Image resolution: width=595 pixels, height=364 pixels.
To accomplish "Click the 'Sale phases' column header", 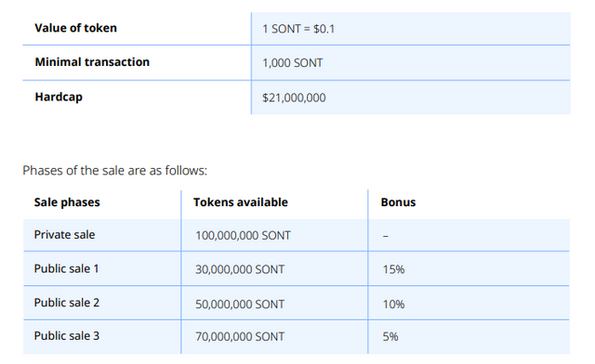I will pos(67,202).
